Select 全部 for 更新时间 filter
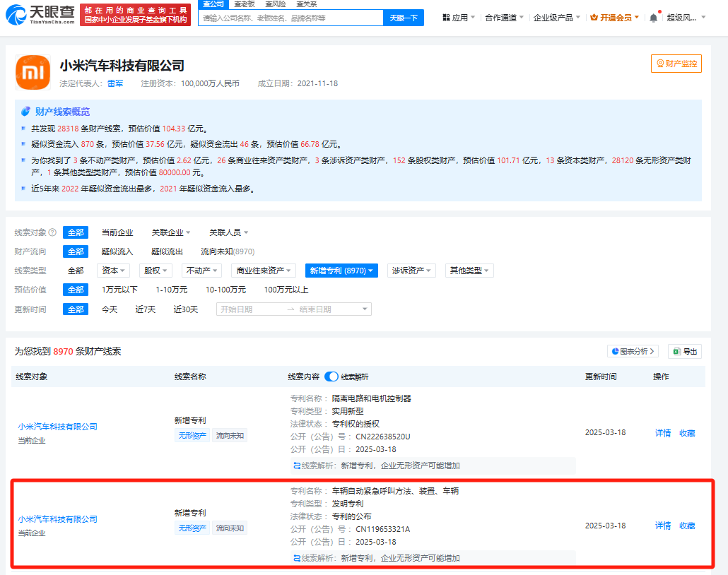 click(x=76, y=309)
